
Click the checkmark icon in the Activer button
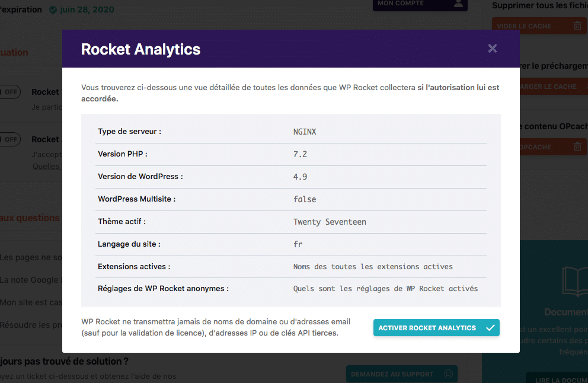coord(490,328)
